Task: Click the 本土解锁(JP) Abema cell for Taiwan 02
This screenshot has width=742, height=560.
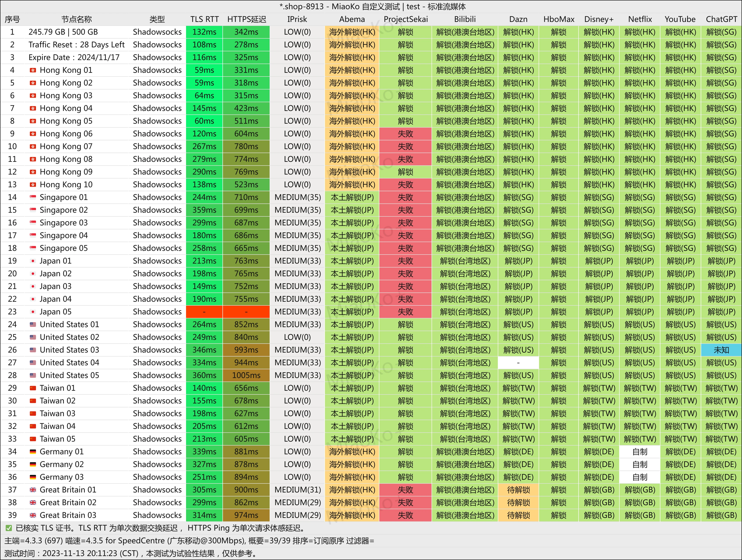Action: [x=352, y=401]
